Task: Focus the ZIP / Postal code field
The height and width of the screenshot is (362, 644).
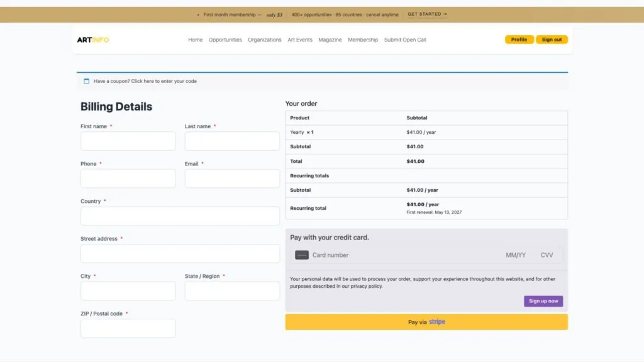Action: coord(128,328)
